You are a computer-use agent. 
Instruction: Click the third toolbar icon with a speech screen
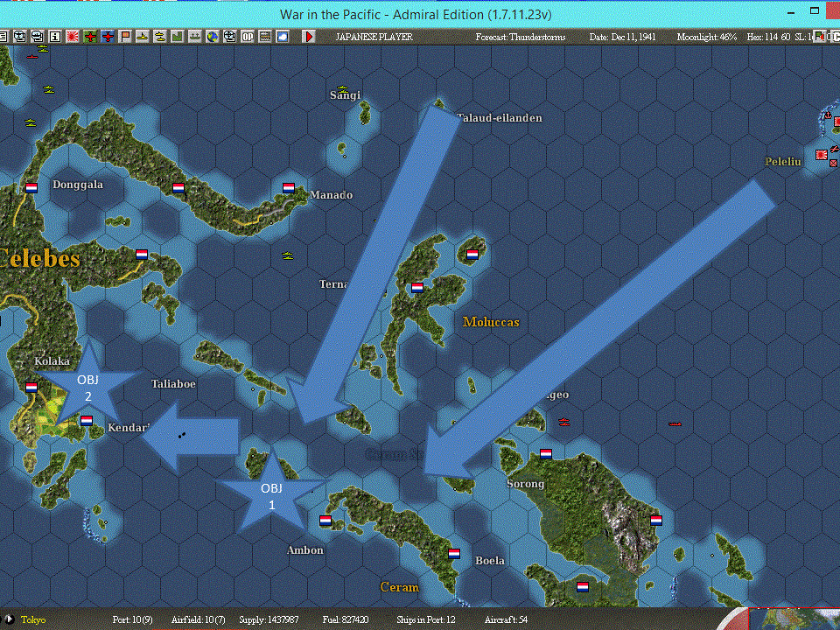click(37, 37)
